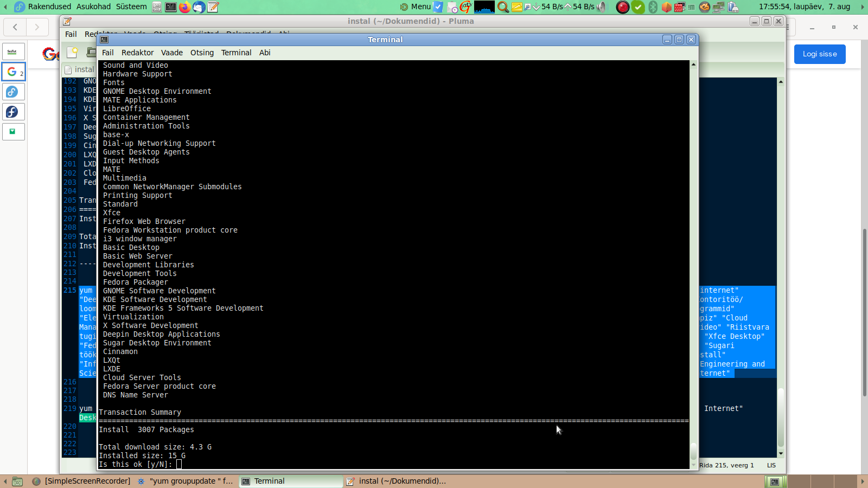Click the Fedora logo on the top panel
Viewport: 868px width, 488px height.
(20, 7)
